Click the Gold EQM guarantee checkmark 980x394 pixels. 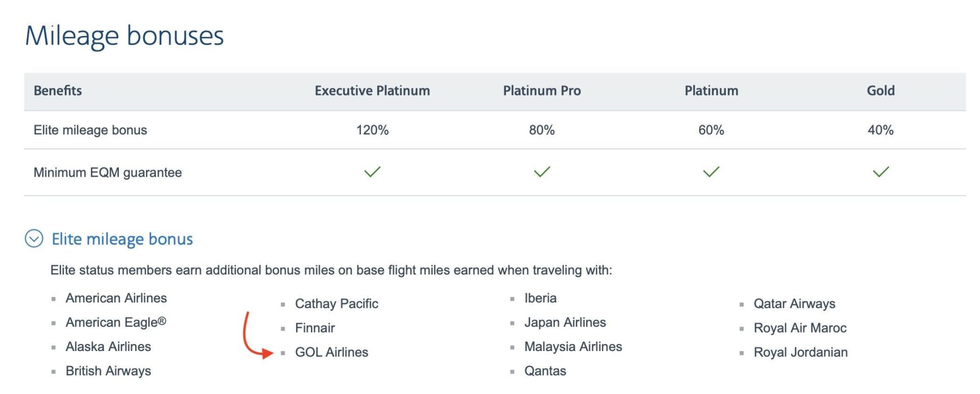pos(880,172)
